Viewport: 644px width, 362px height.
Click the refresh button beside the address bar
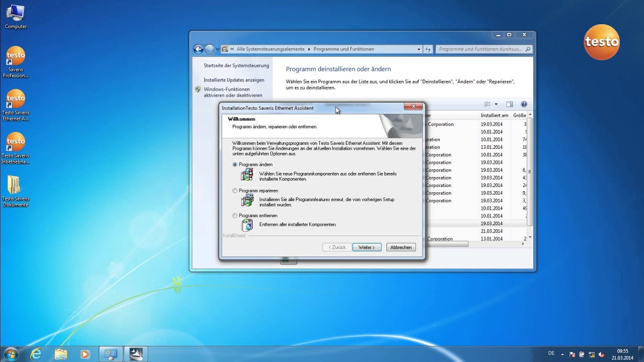pos(428,49)
